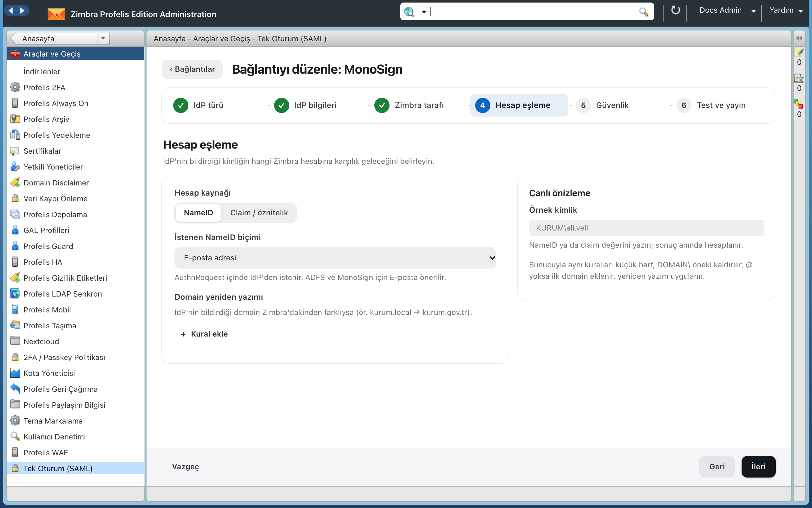This screenshot has height=508, width=812.
Task: Open Profelis WAF in sidebar
Action: [x=75, y=452]
